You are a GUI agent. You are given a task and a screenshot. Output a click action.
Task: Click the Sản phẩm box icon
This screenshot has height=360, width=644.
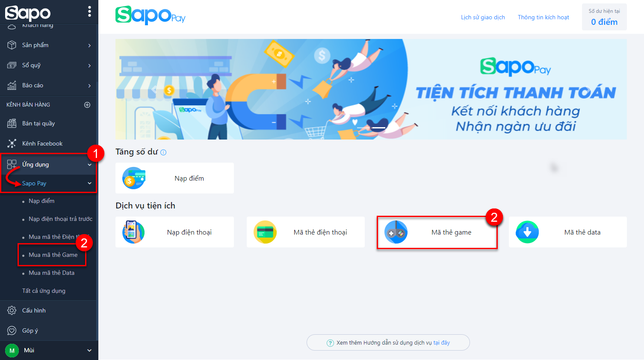(x=12, y=45)
